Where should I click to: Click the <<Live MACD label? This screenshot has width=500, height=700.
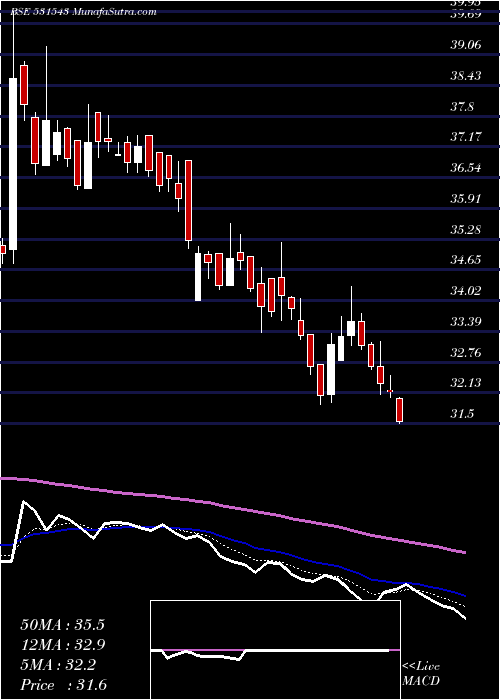pos(421,674)
